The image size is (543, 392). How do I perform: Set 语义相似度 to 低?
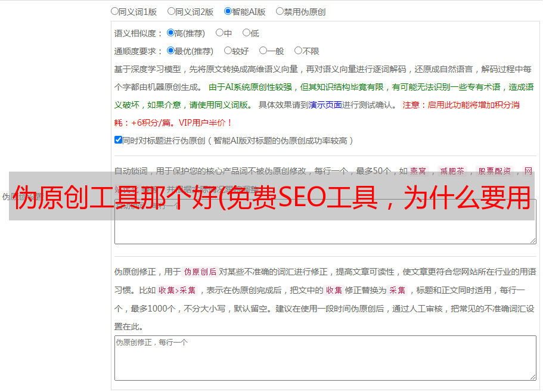pos(246,33)
